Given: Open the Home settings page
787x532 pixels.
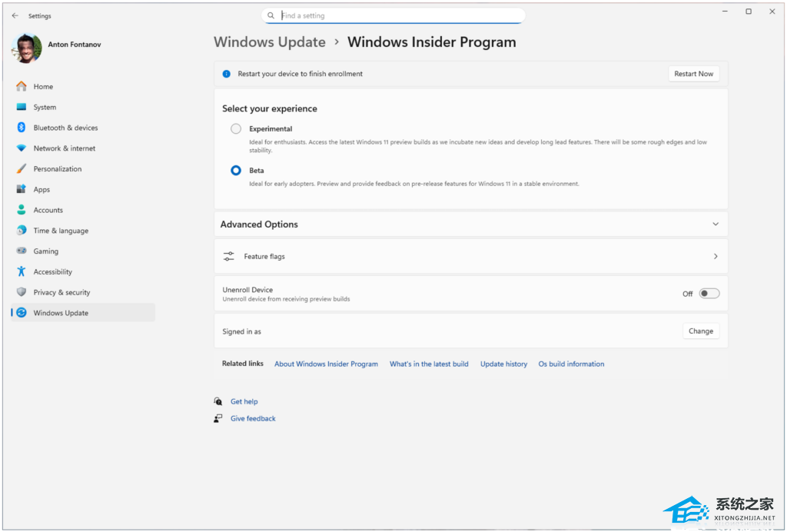Looking at the screenshot, I should click(x=83, y=86).
